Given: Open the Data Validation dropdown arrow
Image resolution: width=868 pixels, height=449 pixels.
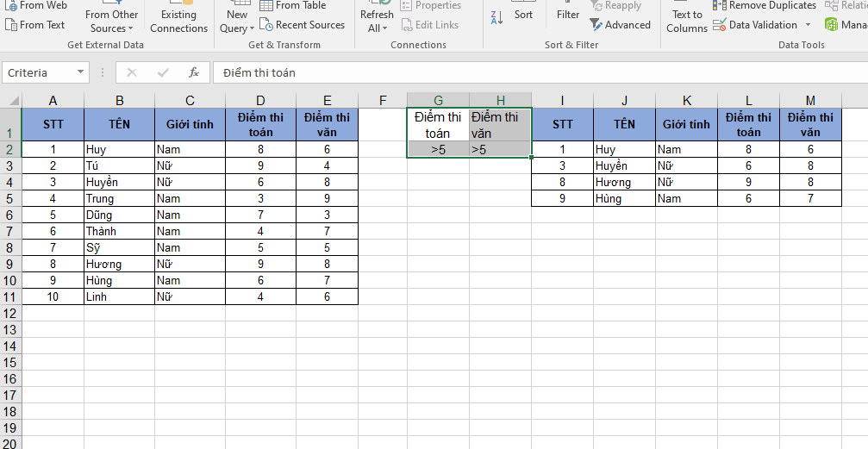Looking at the screenshot, I should click(808, 25).
